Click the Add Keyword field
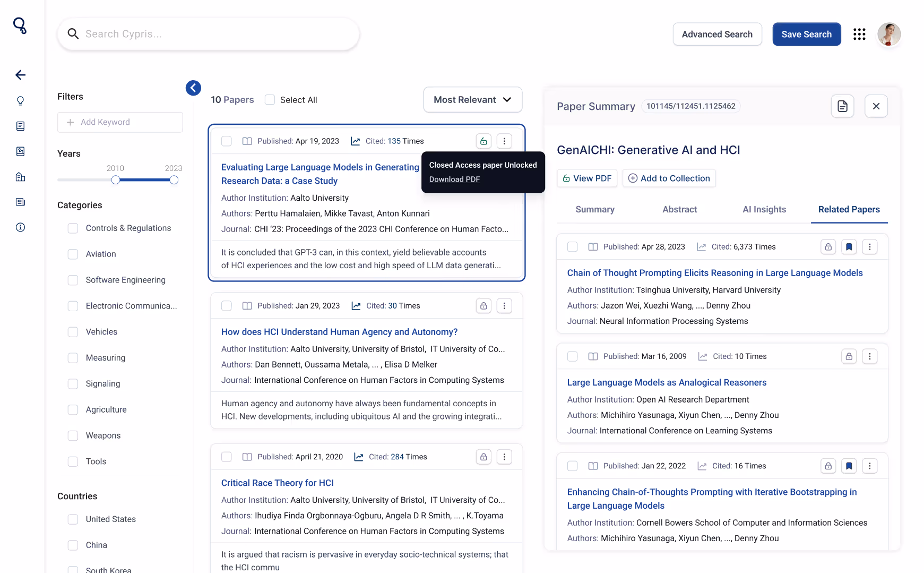Image resolution: width=924 pixels, height=573 pixels. pyautogui.click(x=120, y=122)
